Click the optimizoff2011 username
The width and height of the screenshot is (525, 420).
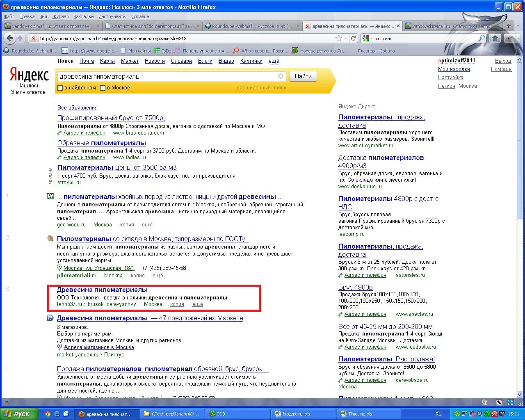(457, 61)
